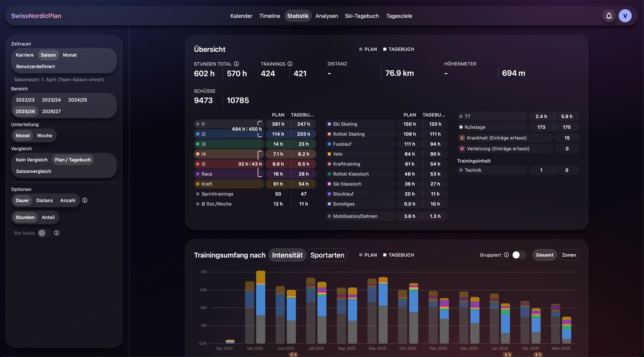Select Distanz option

click(45, 200)
